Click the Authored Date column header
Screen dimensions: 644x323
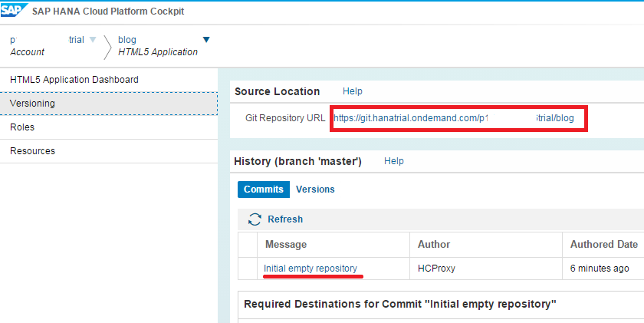click(603, 245)
